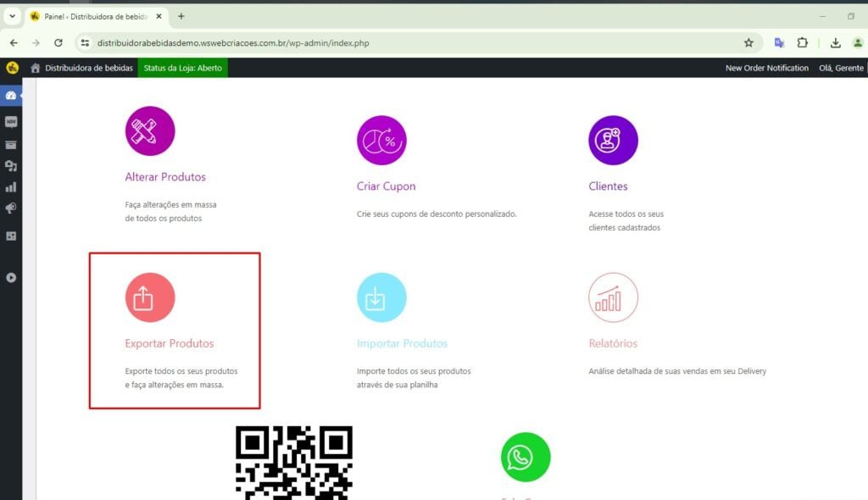Go to Distribuidora de bebidas site link
This screenshot has height=500, width=868.
(88, 68)
